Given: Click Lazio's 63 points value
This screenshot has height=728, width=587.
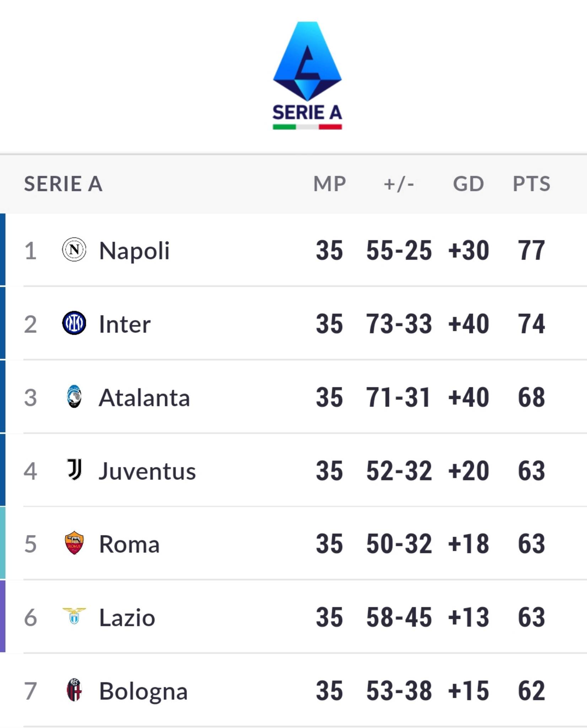Looking at the screenshot, I should (531, 617).
